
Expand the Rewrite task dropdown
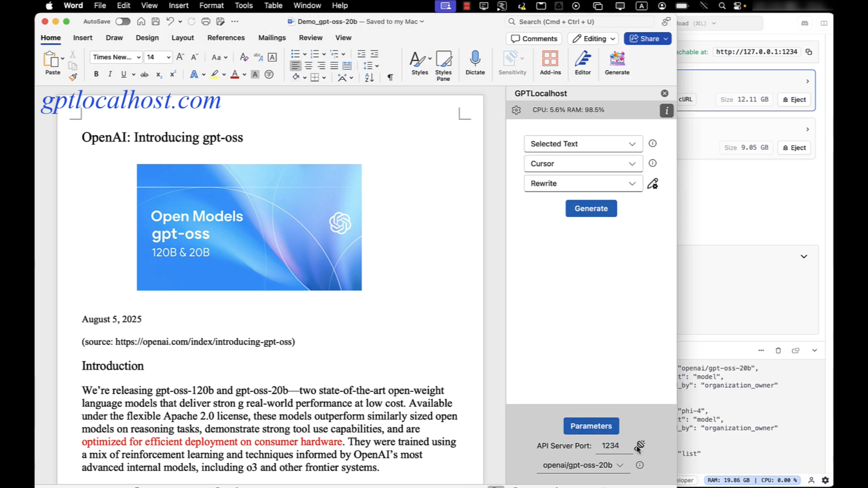click(x=583, y=183)
